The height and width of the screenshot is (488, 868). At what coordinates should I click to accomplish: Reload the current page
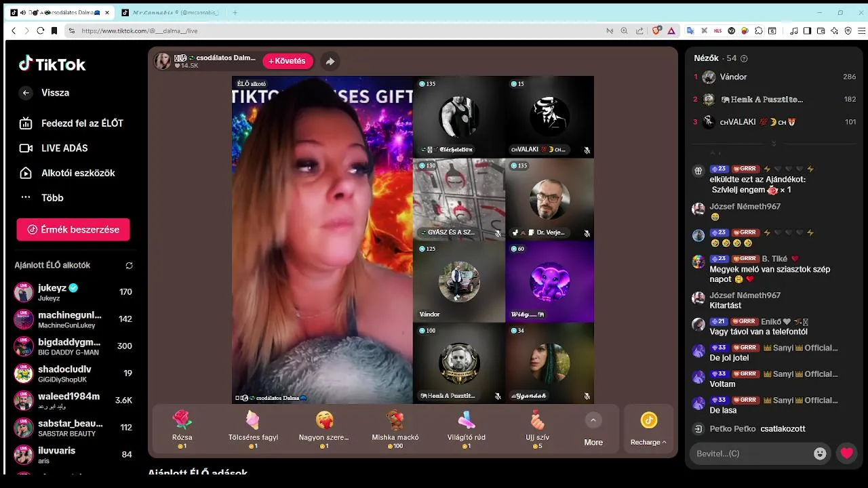pyautogui.click(x=41, y=30)
